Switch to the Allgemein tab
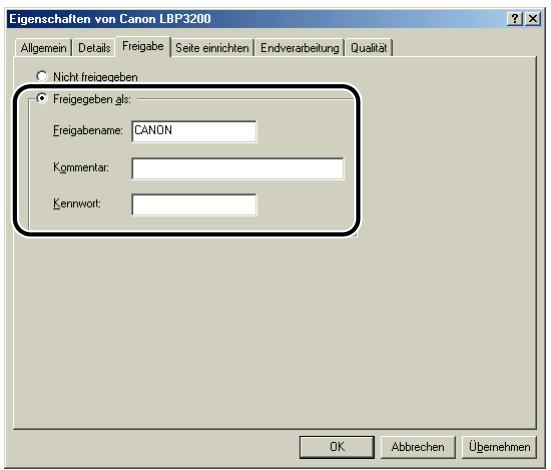The height and width of the screenshot is (470, 551). tap(43, 48)
